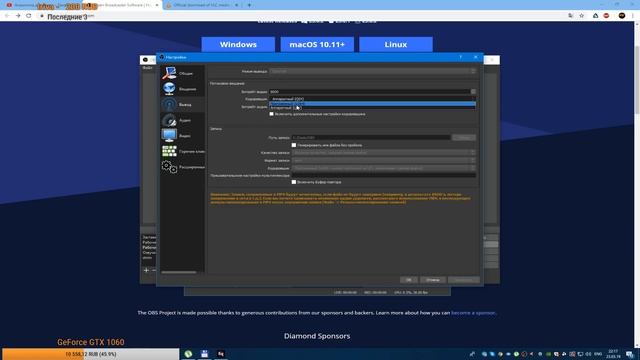Click the recording path input field
The width and height of the screenshot is (640, 360).
pos(371,138)
